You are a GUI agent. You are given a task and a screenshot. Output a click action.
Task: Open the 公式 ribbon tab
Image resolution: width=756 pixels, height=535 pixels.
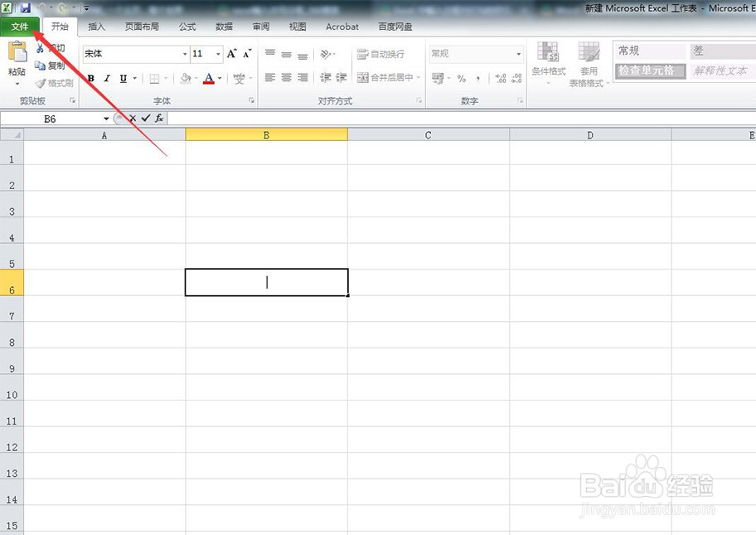(187, 27)
